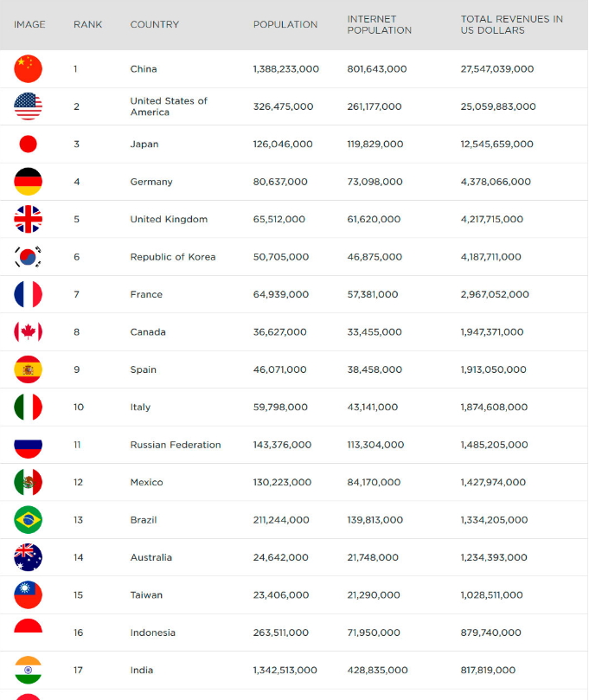Click the Brazil flag icon
Screen dimensions: 589x700
click(28, 519)
